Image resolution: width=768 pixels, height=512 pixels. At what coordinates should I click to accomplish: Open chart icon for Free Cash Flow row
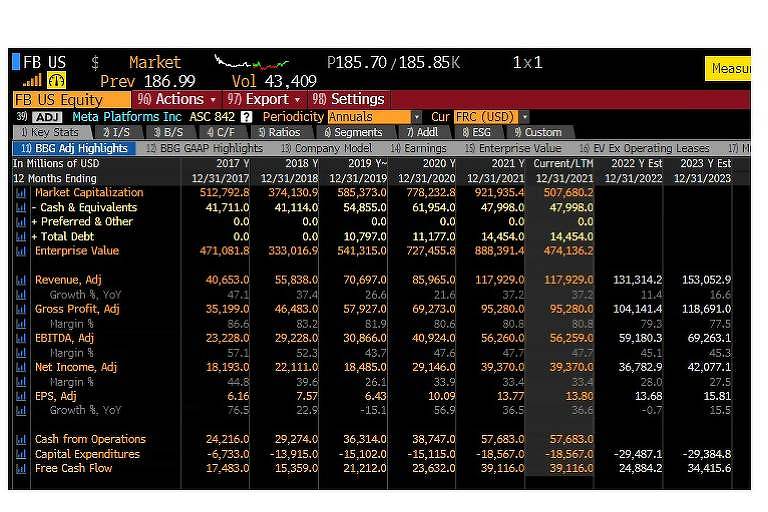pyautogui.click(x=21, y=468)
